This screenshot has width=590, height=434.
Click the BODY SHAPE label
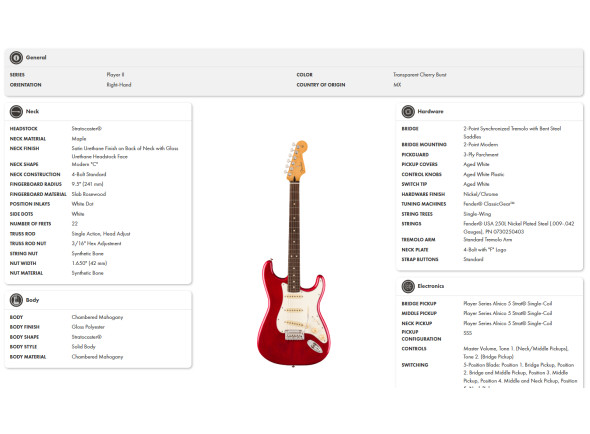24,337
